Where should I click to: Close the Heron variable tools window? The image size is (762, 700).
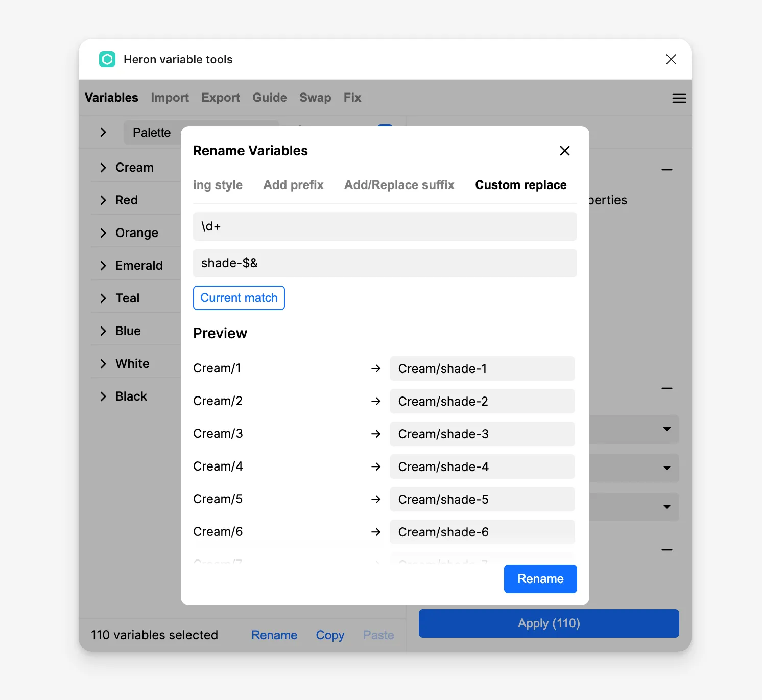(x=671, y=59)
